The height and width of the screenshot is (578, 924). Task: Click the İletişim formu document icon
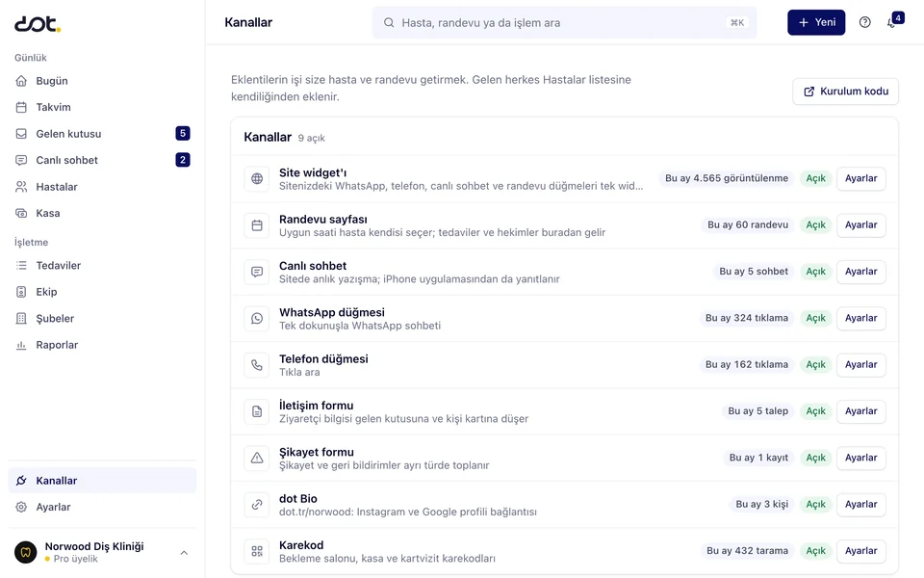(x=257, y=411)
